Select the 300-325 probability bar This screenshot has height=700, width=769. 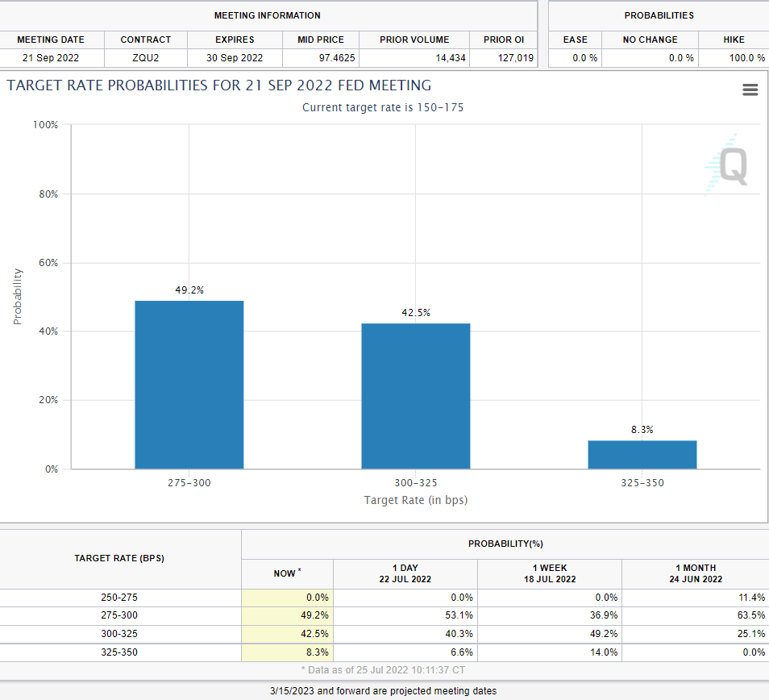pos(415,396)
